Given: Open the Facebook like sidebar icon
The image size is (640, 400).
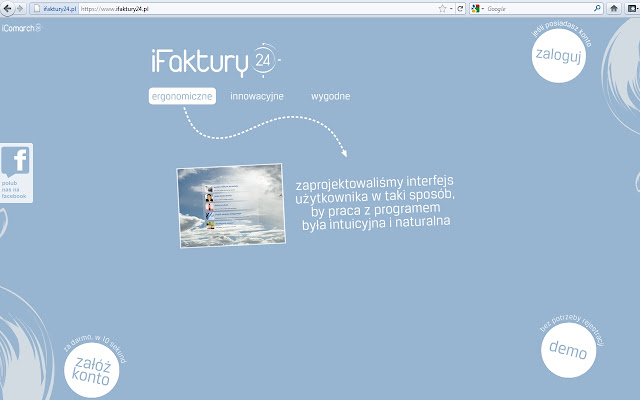Looking at the screenshot, I should point(15,161).
